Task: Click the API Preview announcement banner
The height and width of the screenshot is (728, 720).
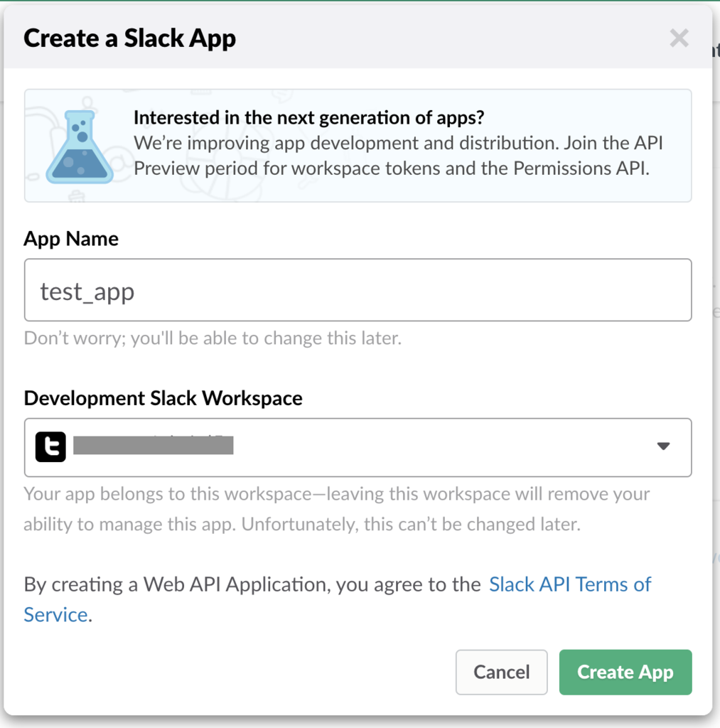Action: pyautogui.click(x=358, y=144)
